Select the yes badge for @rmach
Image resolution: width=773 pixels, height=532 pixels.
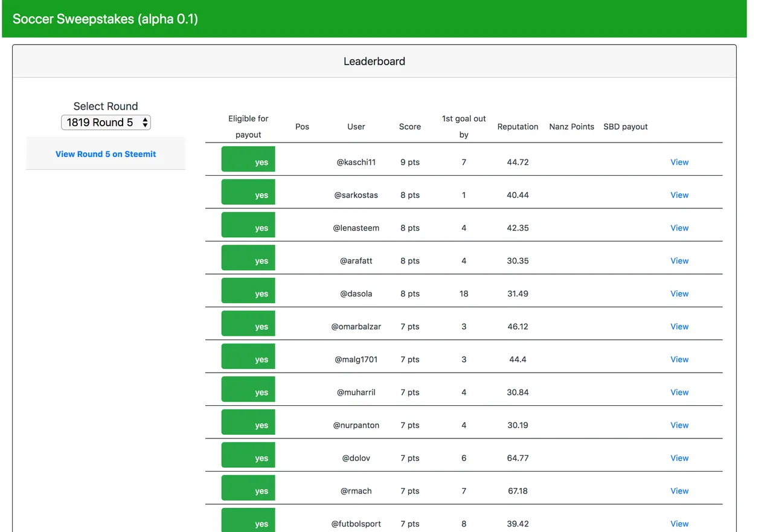point(248,488)
